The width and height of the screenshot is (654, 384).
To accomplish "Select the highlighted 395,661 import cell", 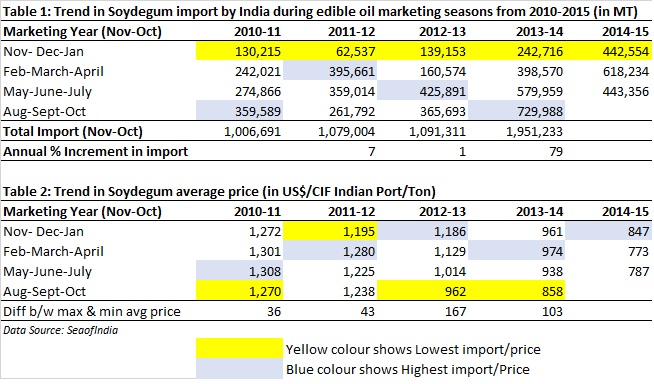I will coord(330,71).
